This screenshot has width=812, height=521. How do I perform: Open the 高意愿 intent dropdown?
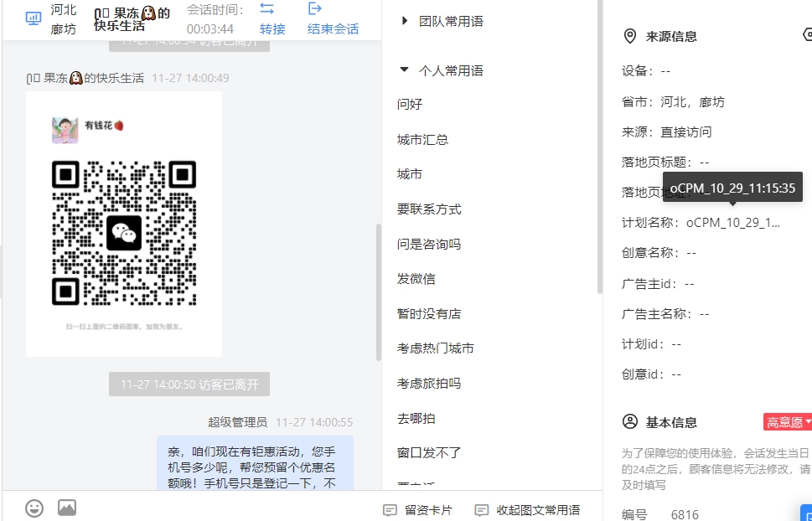point(788,422)
